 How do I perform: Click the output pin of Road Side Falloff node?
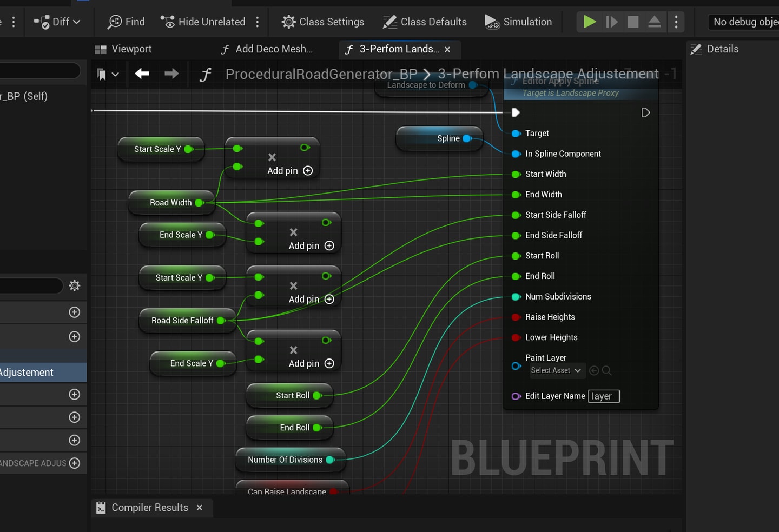coord(221,321)
